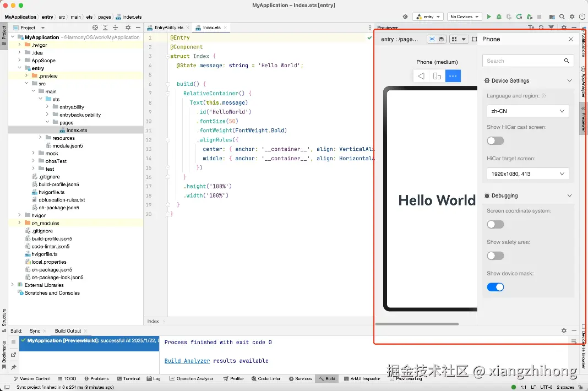Image resolution: width=588 pixels, height=391 pixels.
Task: Rotate the preview device icon
Action: tap(437, 76)
